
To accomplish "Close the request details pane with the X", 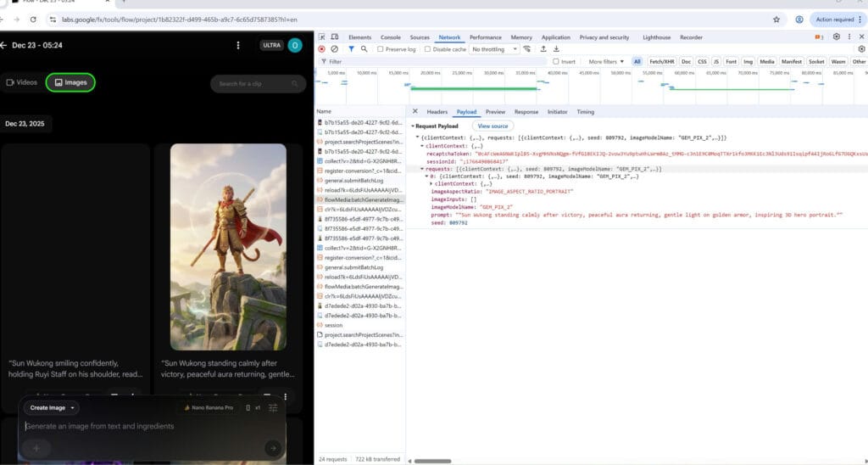I will coord(415,111).
